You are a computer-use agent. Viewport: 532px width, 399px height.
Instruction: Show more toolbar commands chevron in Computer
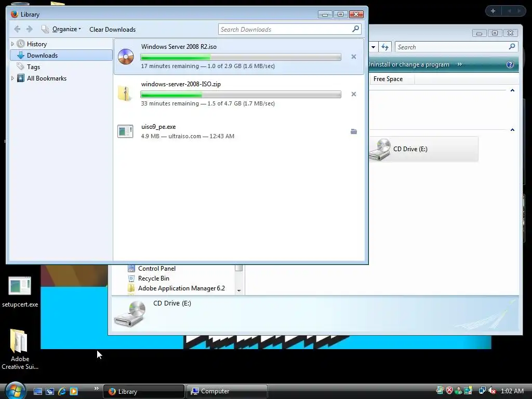[x=459, y=64]
